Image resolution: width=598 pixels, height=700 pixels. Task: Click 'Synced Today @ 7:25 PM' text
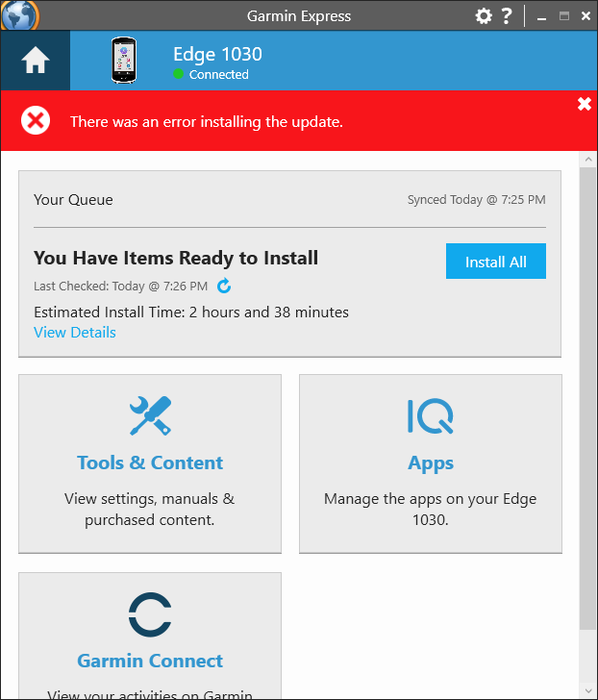(476, 200)
